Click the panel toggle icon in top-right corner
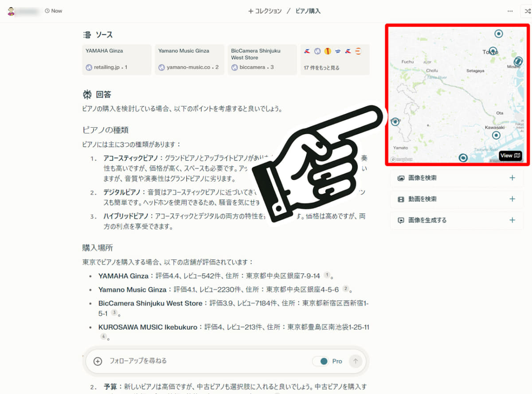Image resolution: width=532 pixels, height=394 pixels. (527, 11)
